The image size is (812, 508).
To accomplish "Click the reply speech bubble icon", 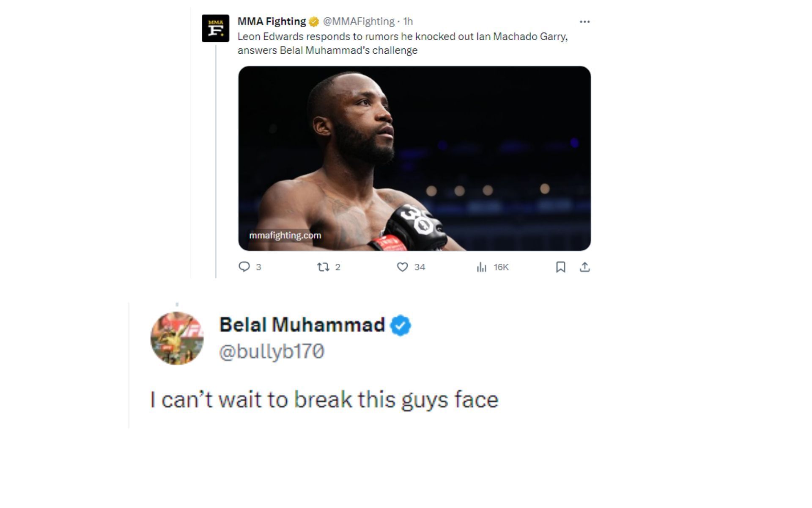I will click(x=244, y=267).
